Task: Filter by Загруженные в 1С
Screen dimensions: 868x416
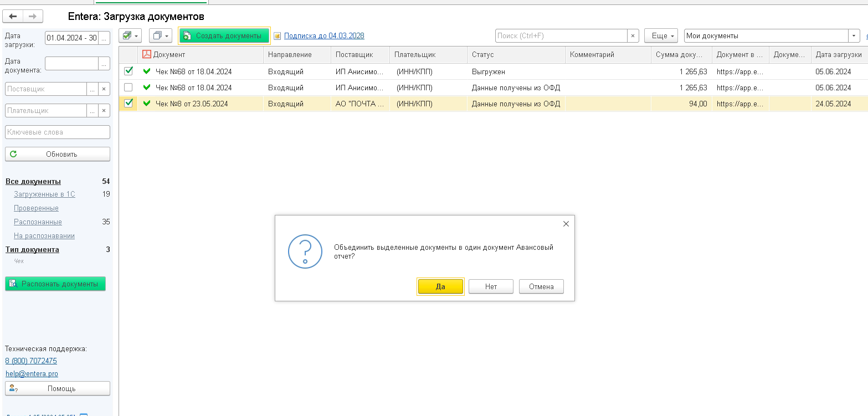Action: [44, 194]
